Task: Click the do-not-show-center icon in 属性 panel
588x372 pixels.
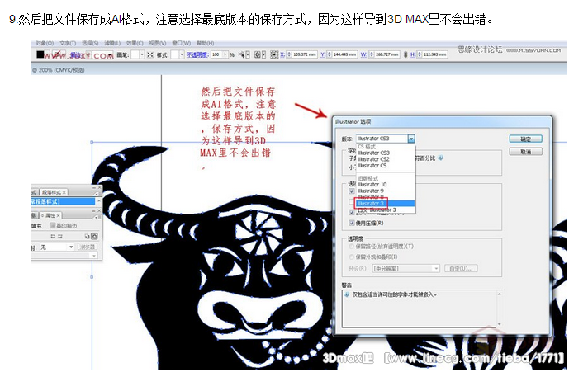Action: pos(87,236)
